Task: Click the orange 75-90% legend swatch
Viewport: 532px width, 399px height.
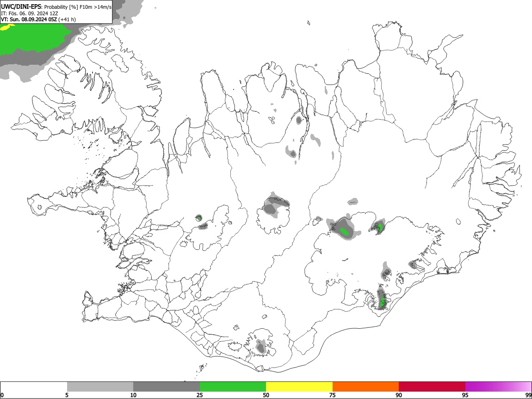Action: point(366,387)
